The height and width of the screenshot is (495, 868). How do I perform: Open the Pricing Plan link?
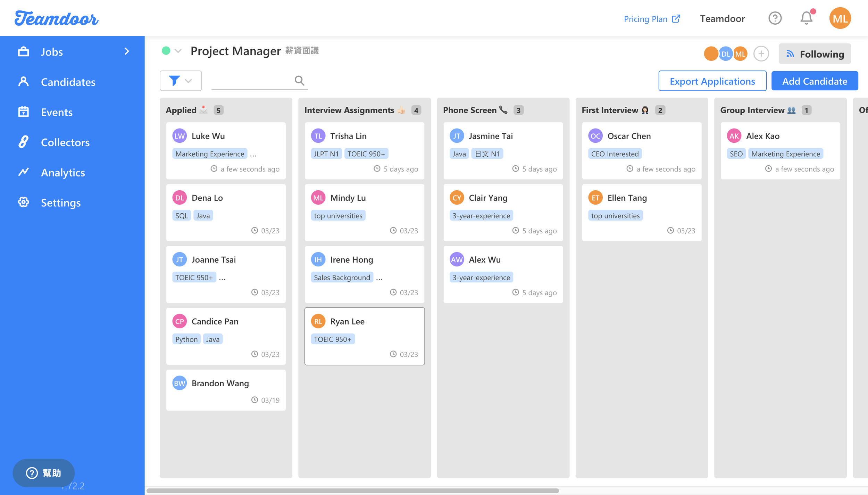[652, 19]
